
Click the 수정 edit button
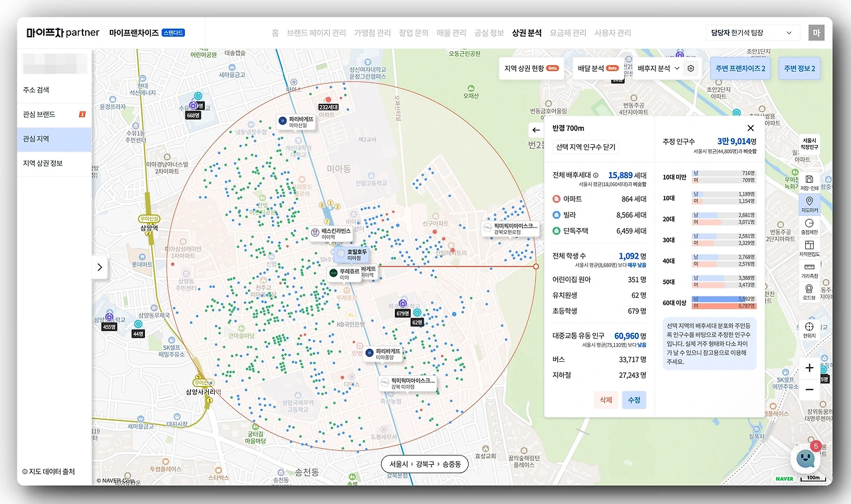pos(634,400)
